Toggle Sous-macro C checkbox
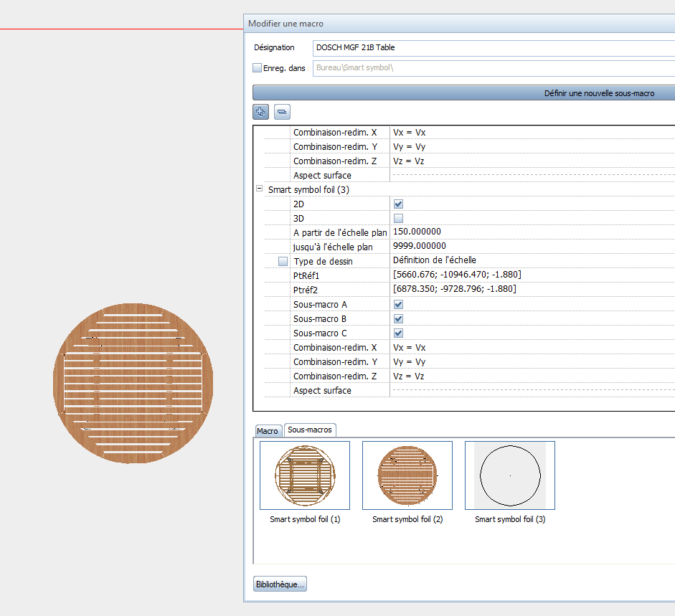675x616 pixels. tap(398, 333)
